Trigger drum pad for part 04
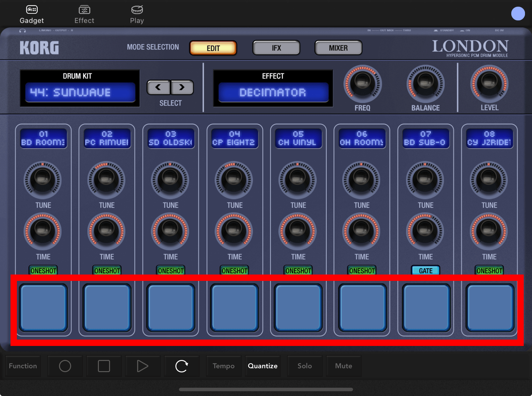532x396 pixels. pos(234,308)
